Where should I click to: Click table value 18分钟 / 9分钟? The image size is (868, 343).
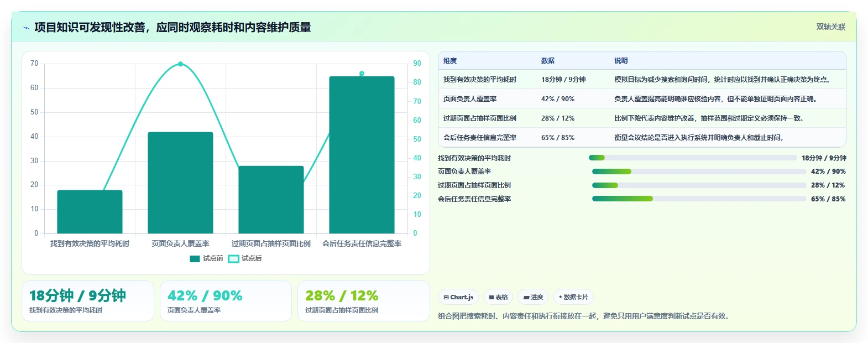click(x=563, y=80)
